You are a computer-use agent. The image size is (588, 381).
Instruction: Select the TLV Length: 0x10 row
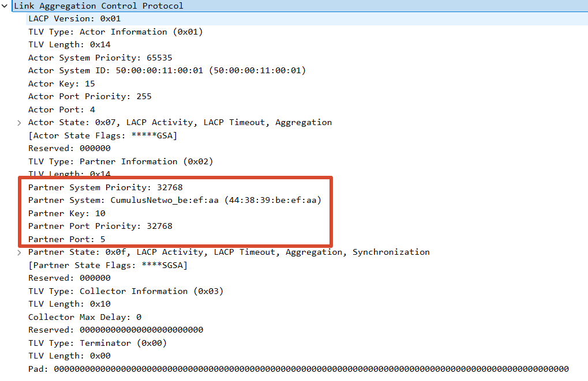point(69,304)
